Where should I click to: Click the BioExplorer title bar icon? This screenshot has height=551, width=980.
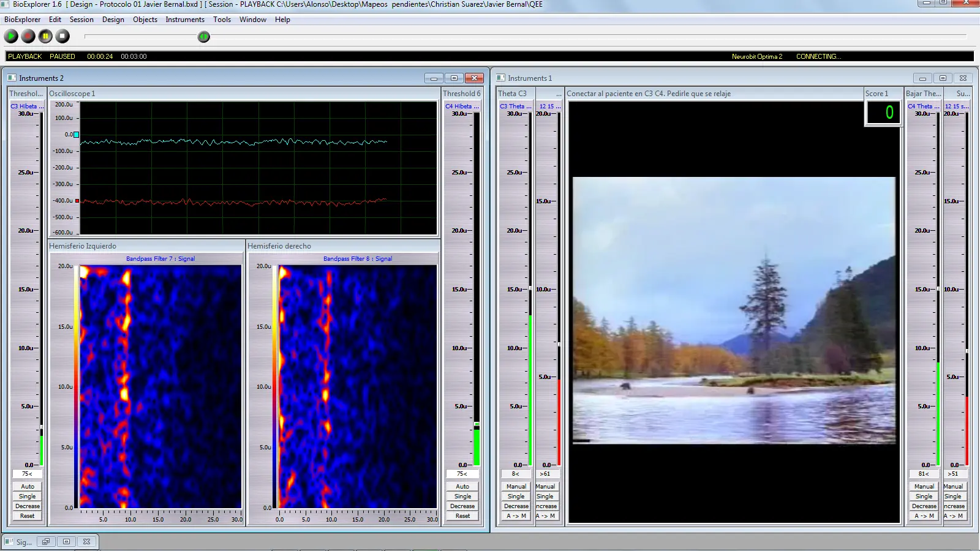(5, 4)
